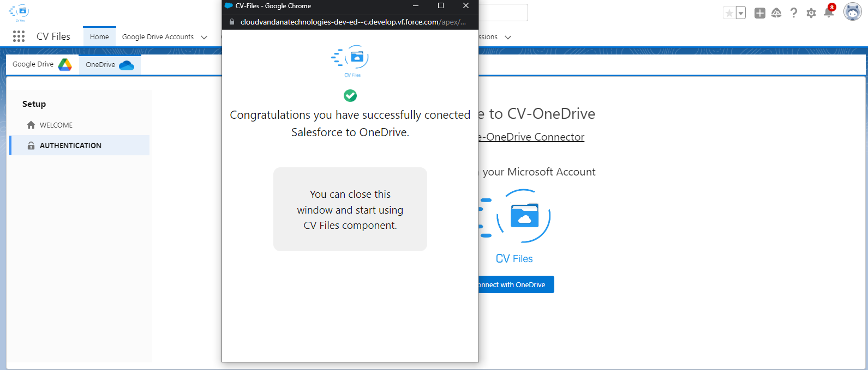The width and height of the screenshot is (868, 370).
Task: Click the Setup sidebar heading
Action: pos(34,104)
